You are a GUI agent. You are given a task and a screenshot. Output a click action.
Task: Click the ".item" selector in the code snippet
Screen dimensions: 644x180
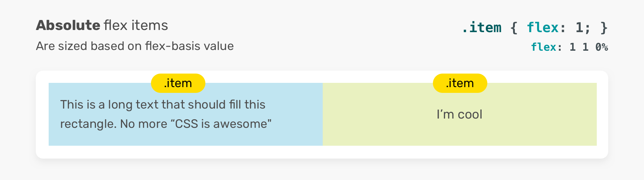(x=482, y=27)
